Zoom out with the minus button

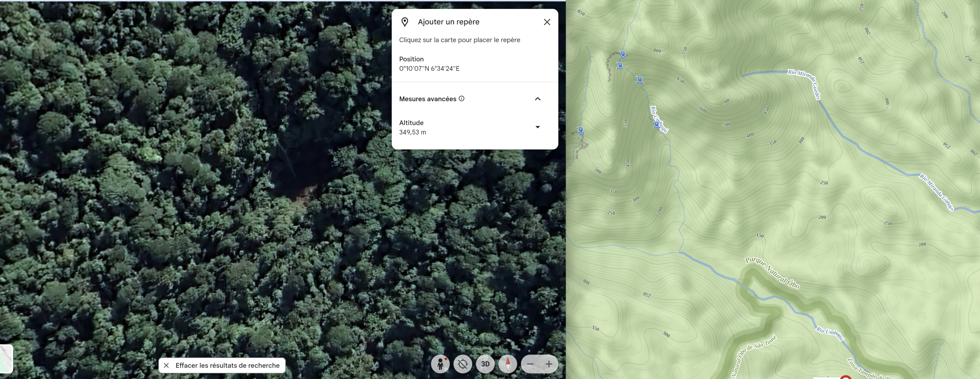[530, 364]
